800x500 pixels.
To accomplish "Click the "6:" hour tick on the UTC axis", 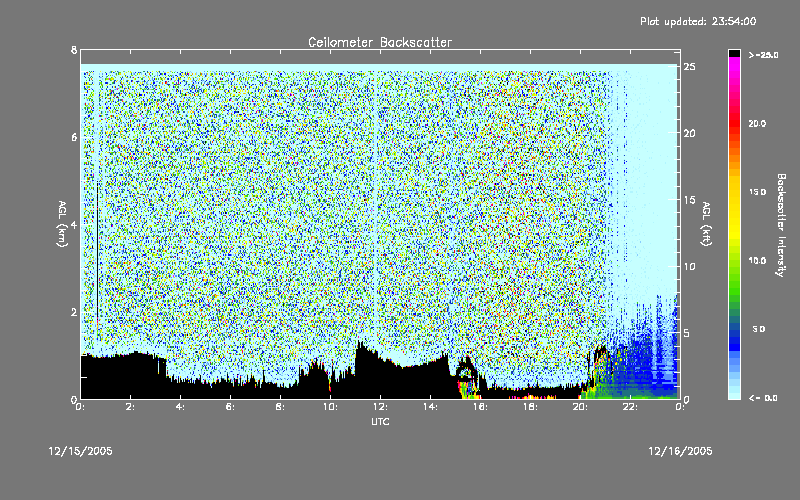I will point(231,407).
